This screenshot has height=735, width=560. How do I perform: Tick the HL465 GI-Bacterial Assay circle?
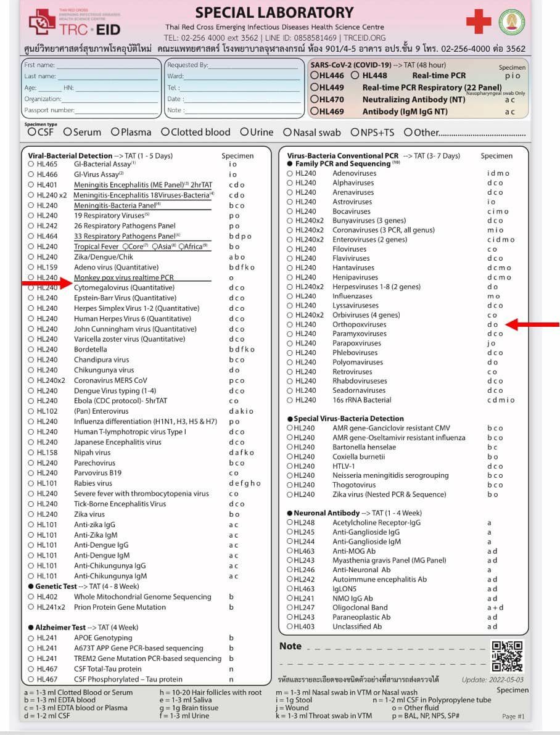(31, 164)
